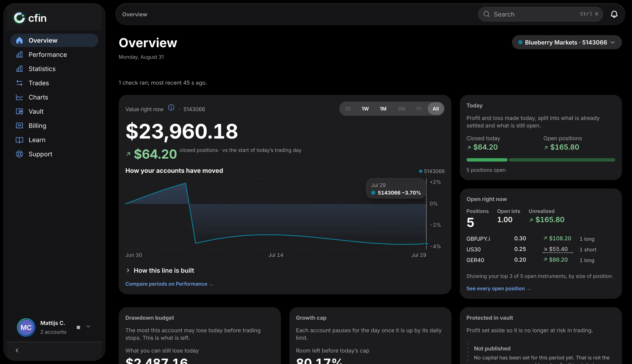Click the Jul 29 endpoint marker on the chart

426,243
